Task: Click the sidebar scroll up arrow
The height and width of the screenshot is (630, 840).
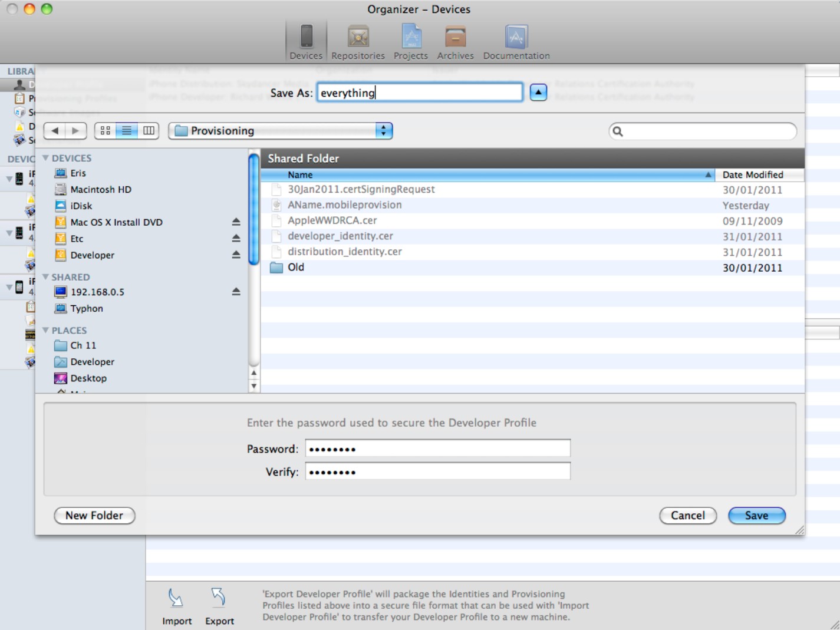Action: click(x=254, y=373)
